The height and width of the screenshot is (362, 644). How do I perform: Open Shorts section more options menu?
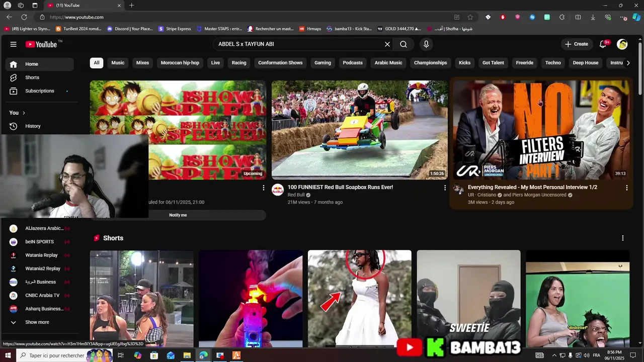(x=623, y=238)
